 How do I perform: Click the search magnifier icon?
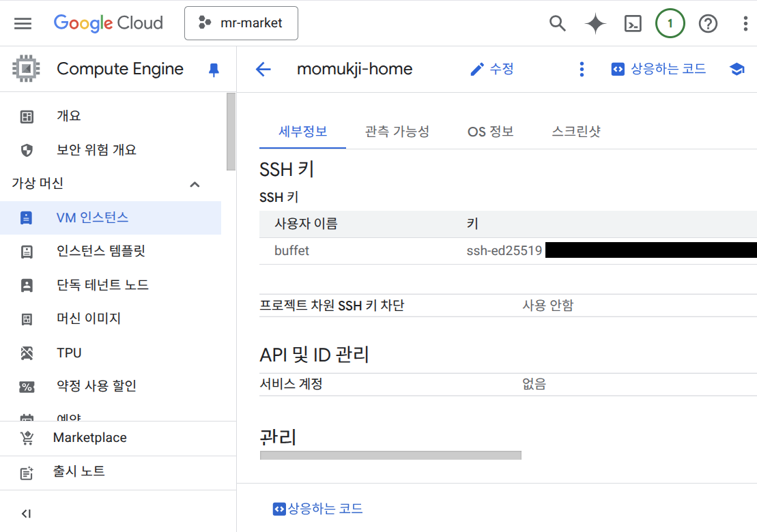coord(558,24)
